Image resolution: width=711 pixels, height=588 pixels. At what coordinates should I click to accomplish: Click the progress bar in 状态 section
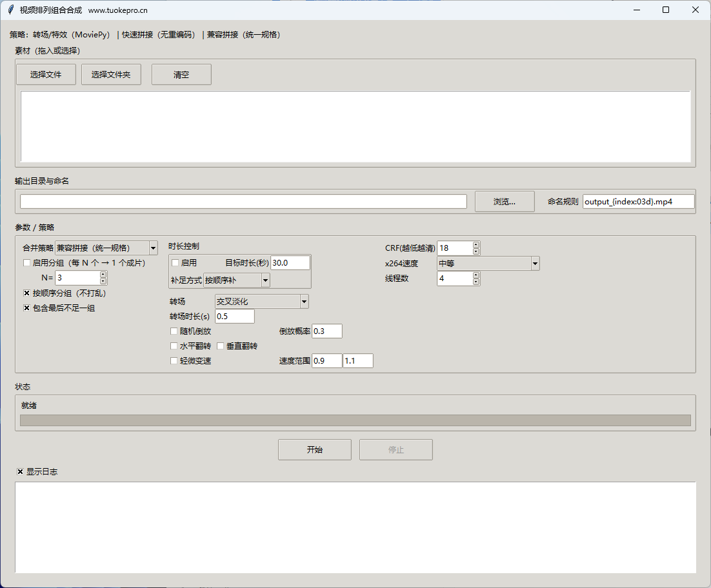pyautogui.click(x=355, y=420)
